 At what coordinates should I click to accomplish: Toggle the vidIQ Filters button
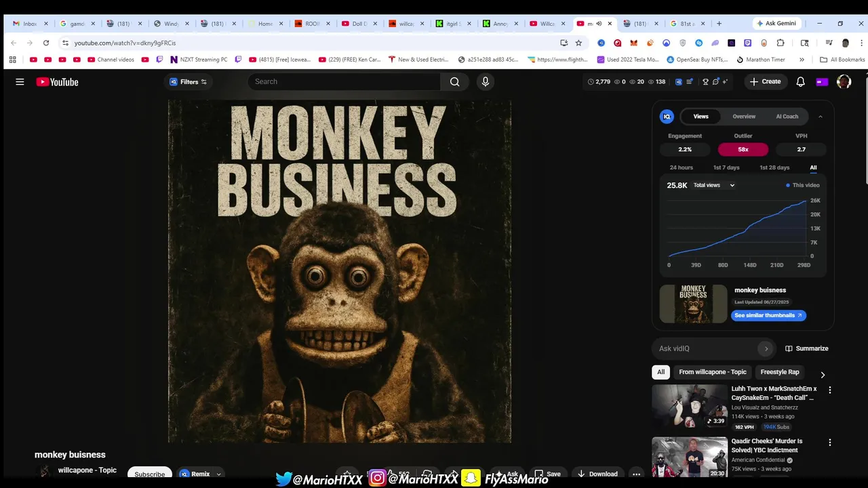point(189,82)
